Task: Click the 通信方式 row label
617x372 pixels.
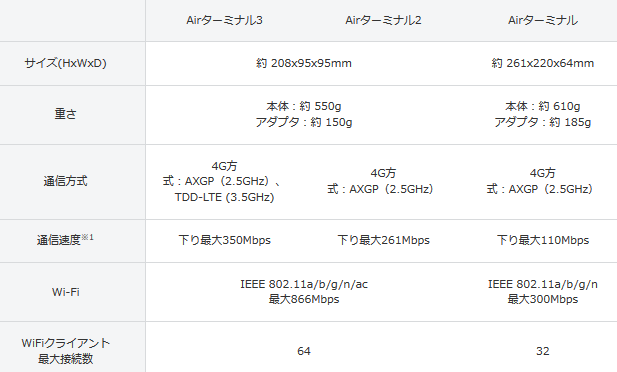Action: pyautogui.click(x=65, y=181)
